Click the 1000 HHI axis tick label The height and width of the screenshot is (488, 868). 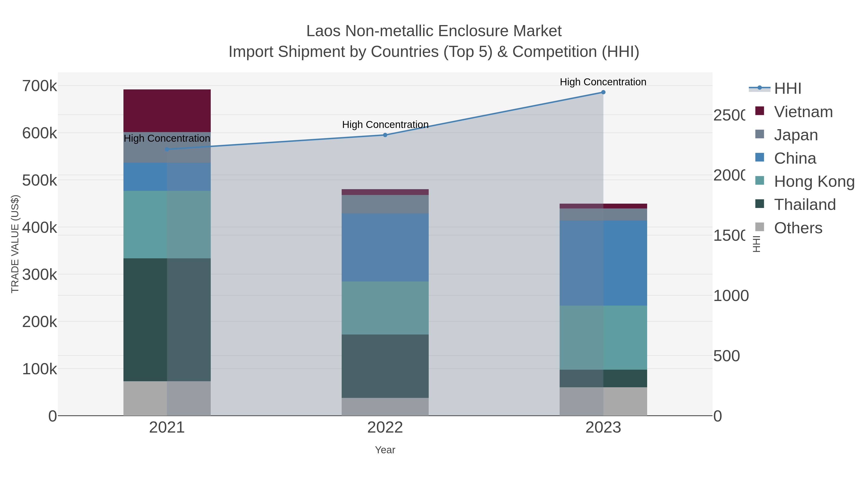731,296
